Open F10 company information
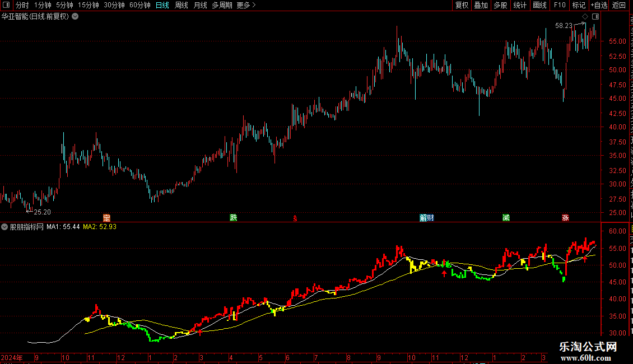 [x=560, y=5]
